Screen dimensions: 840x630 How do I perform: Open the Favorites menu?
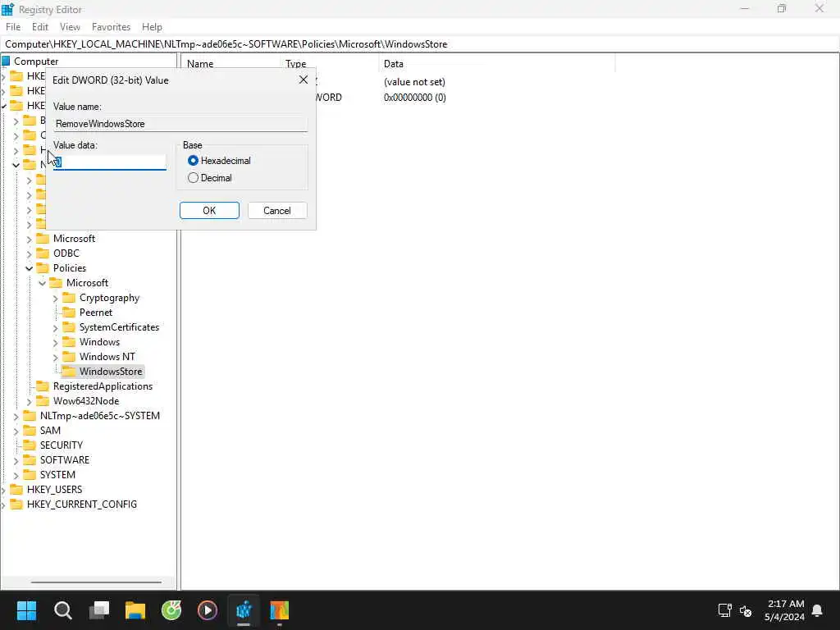[111, 27]
